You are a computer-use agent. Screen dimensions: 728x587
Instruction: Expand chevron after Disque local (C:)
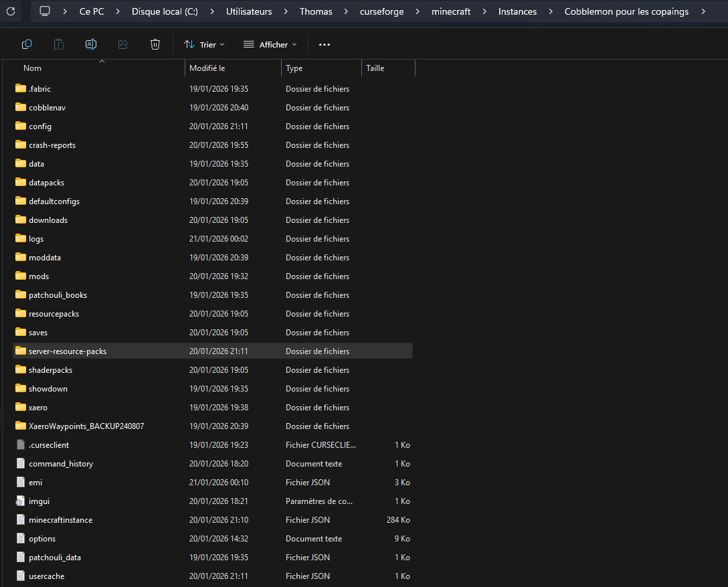pos(212,11)
